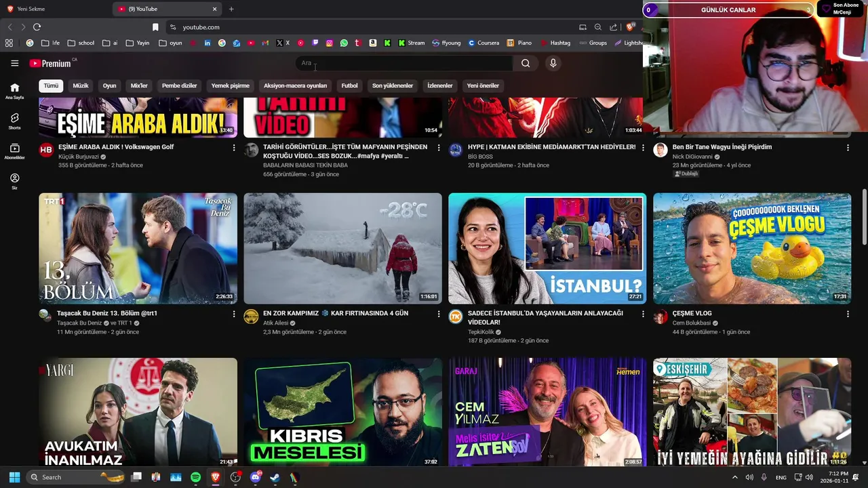Open the Coursera bookmark

point(484,43)
